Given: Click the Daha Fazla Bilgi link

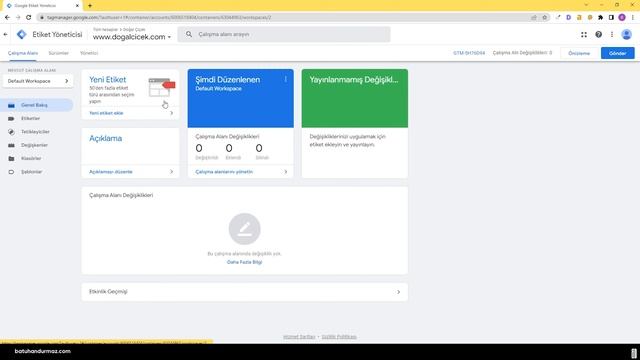Looking at the screenshot, I should tap(244, 262).
